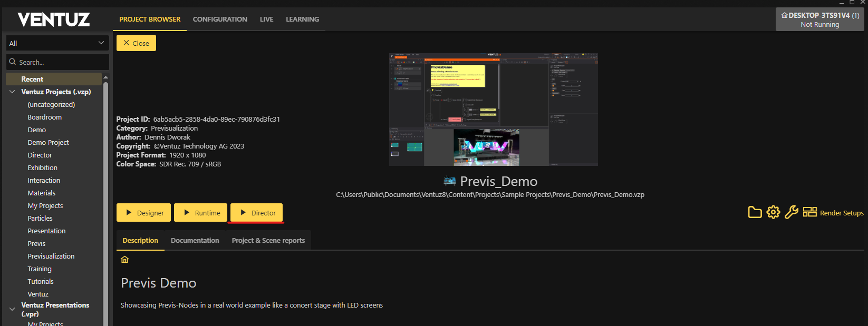868x326 pixels.
Task: Collapse Ventuz Presentations (.vpr) group
Action: 12,309
